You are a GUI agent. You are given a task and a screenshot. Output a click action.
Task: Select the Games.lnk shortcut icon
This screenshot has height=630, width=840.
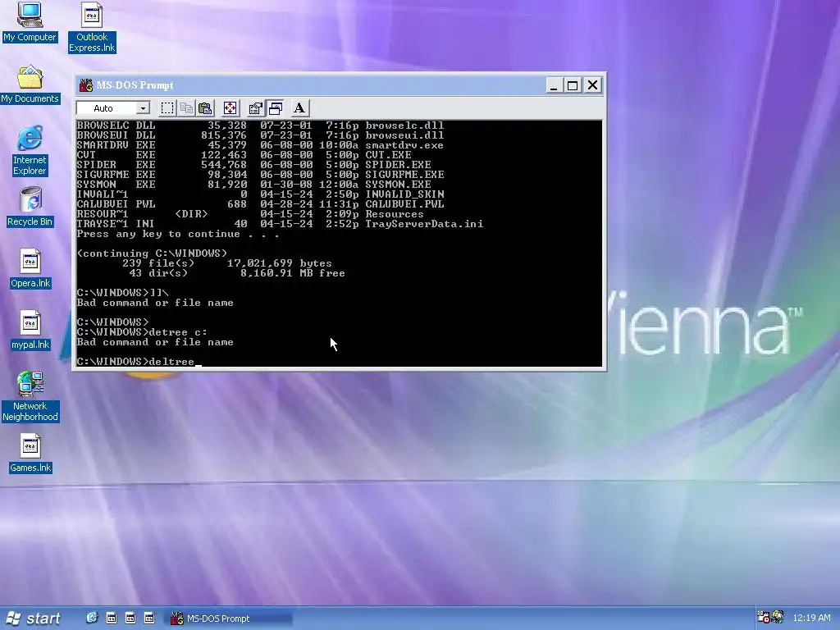[30, 453]
